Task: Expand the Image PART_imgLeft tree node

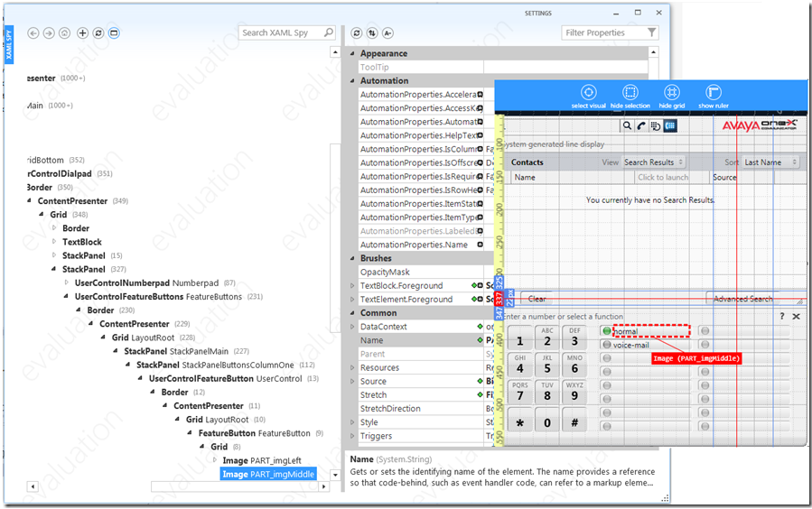Action: click(x=215, y=460)
